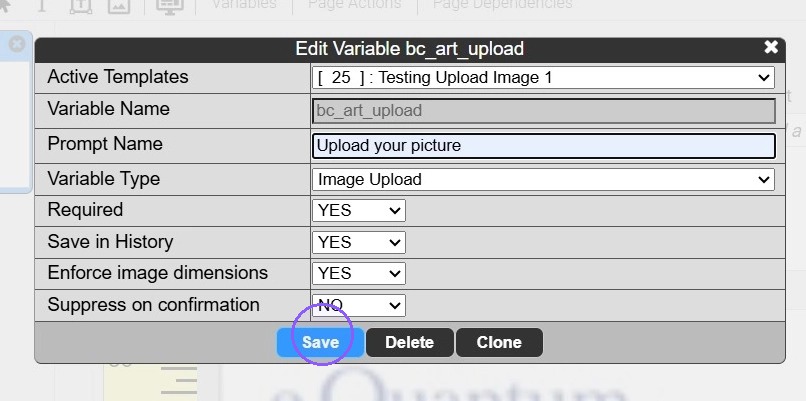Open the Suppress on confirmation dropdown

[358, 305]
